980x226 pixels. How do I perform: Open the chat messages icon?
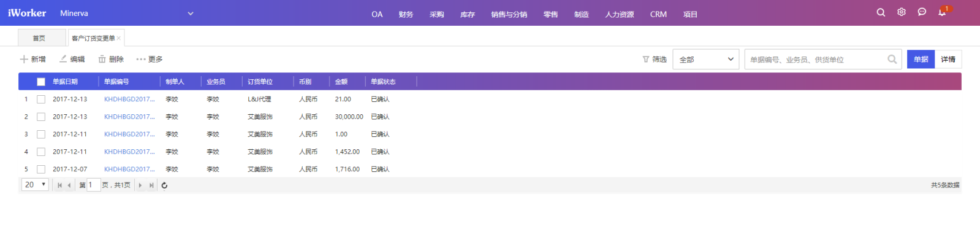[x=922, y=12]
